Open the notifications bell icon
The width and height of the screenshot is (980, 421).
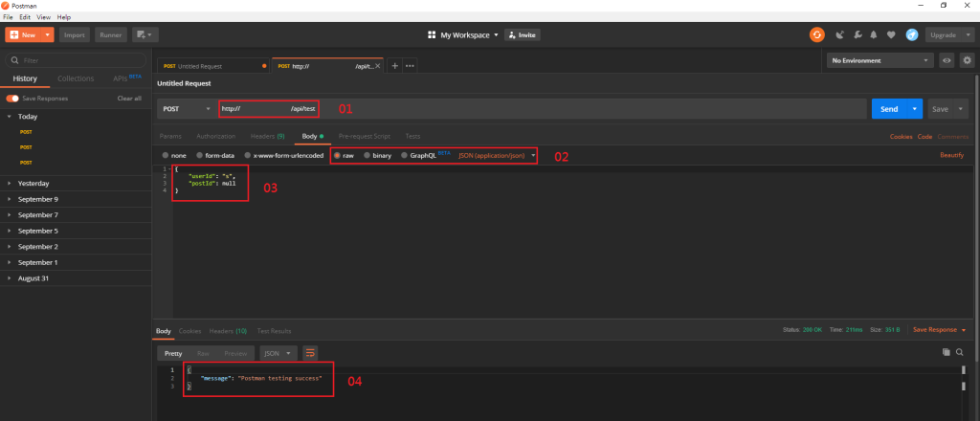point(875,35)
